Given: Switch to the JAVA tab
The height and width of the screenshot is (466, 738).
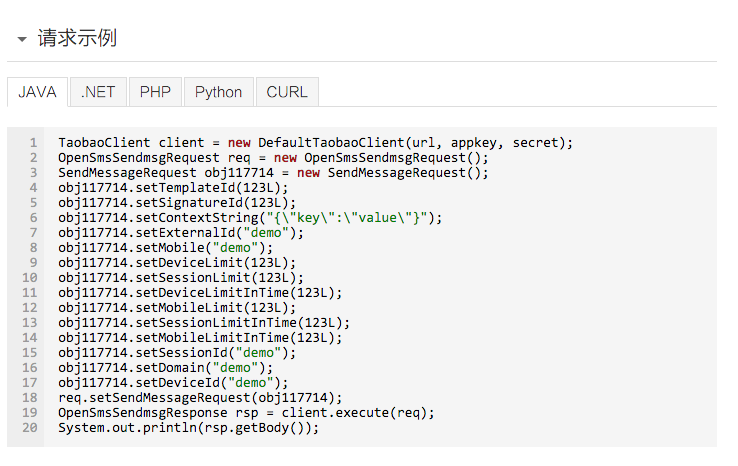Looking at the screenshot, I should (x=38, y=92).
